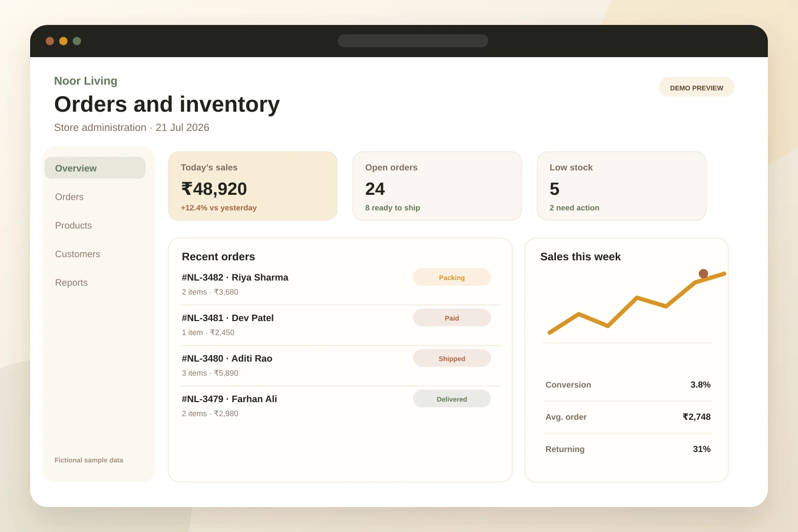Viewport: 798px width, 532px height.
Task: Click the red close window dot
Action: tap(50, 41)
